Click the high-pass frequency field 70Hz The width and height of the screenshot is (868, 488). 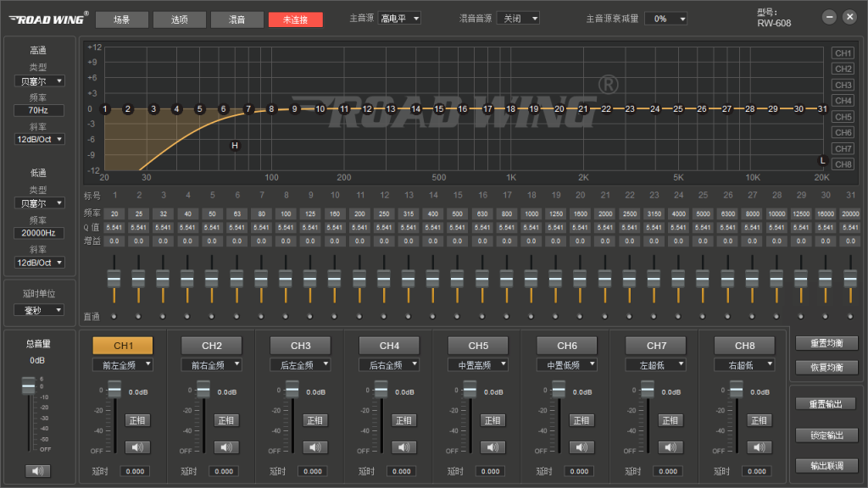tap(39, 110)
